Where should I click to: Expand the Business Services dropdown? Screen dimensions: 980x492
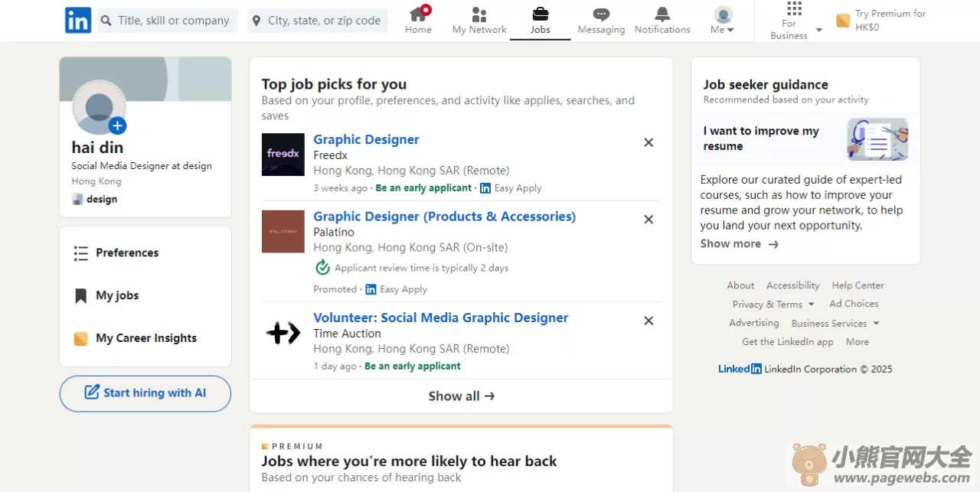(x=835, y=324)
